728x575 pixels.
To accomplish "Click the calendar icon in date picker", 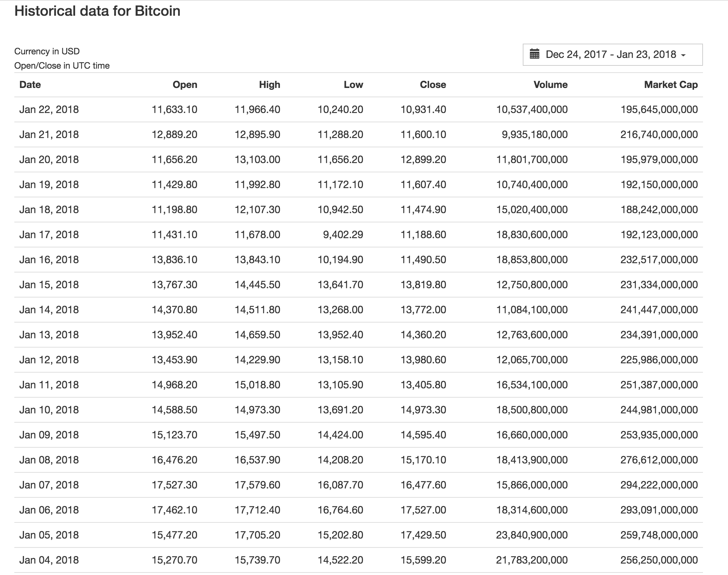I will pos(535,54).
